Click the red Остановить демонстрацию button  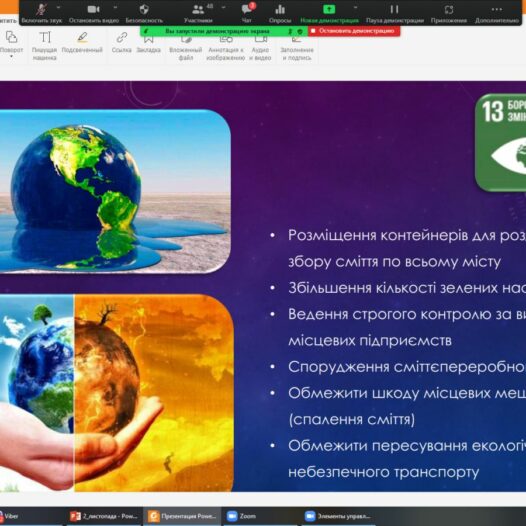click(354, 31)
